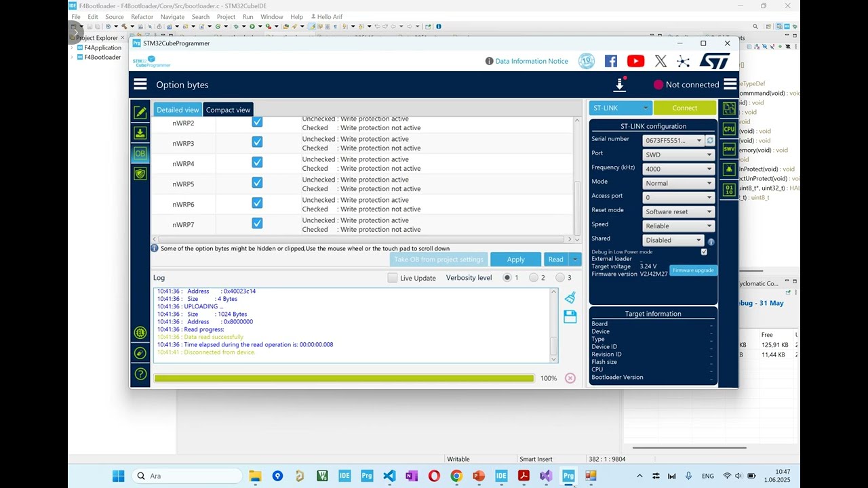
Task: Open the CPU panel icon
Action: coord(729,129)
